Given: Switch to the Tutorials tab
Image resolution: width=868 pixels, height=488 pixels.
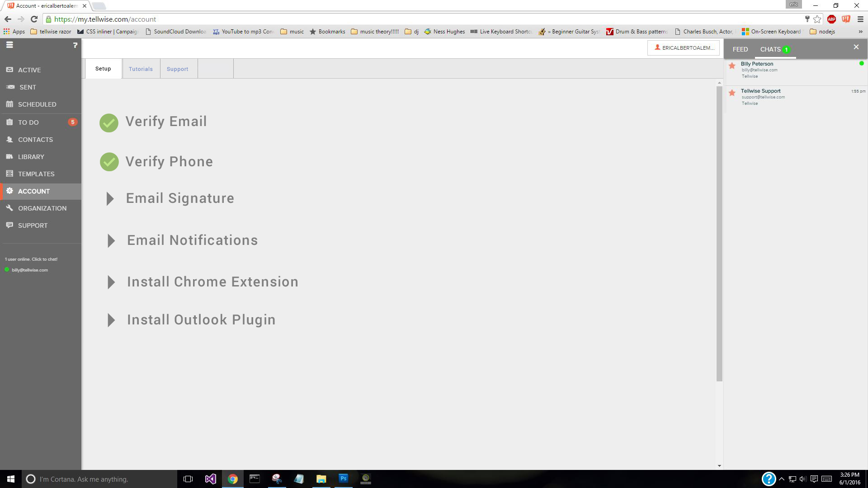Looking at the screenshot, I should coord(141,69).
